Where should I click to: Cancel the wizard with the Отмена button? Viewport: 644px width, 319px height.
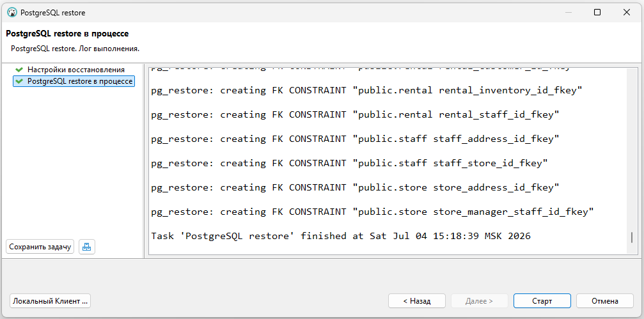pyautogui.click(x=604, y=301)
